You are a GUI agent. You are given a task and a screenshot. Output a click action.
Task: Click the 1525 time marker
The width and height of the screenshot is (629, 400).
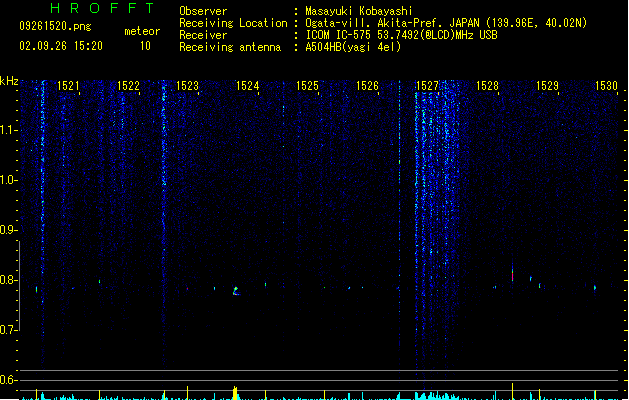(x=307, y=86)
